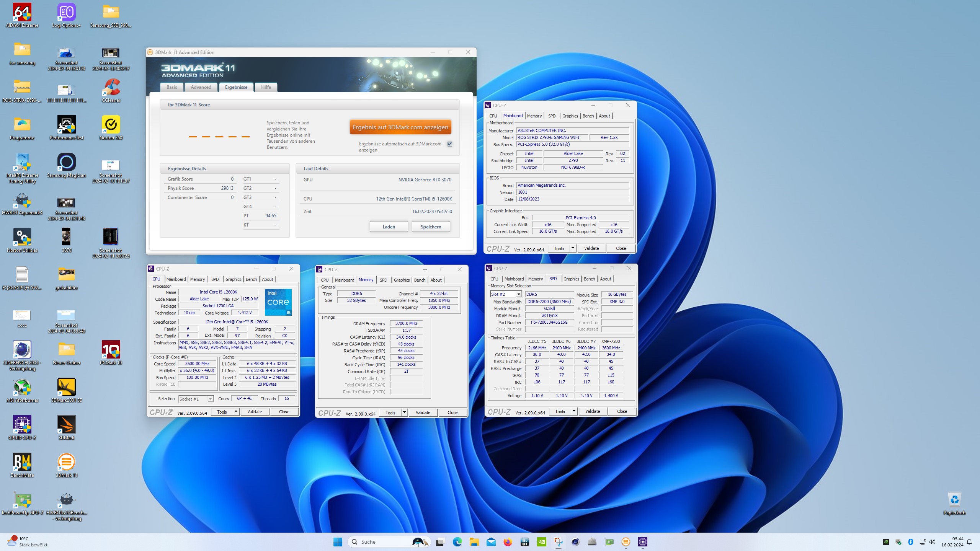Launch MSI Afterburner from desktop

22,391
